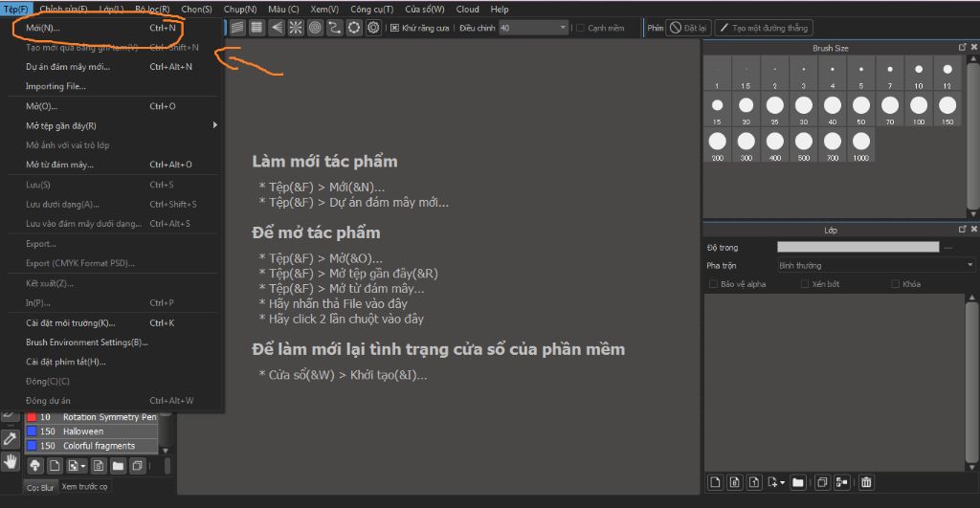Choose Mở từ đám mây...

(115, 165)
